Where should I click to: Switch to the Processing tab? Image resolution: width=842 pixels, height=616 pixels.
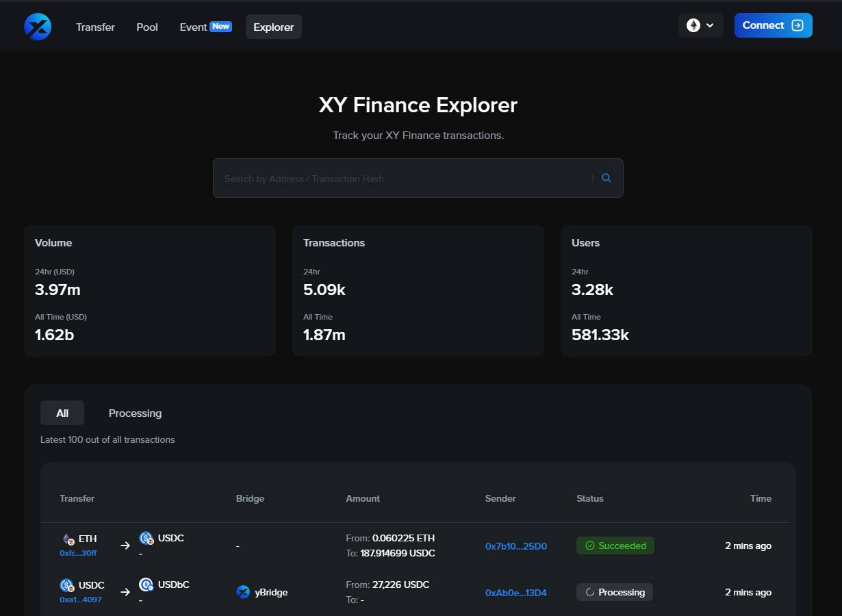[135, 413]
